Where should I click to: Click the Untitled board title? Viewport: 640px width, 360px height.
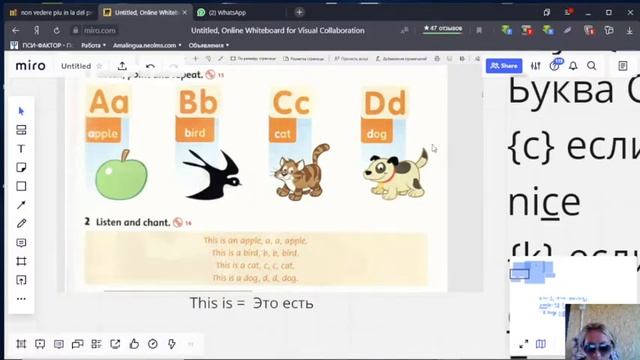coord(76,66)
